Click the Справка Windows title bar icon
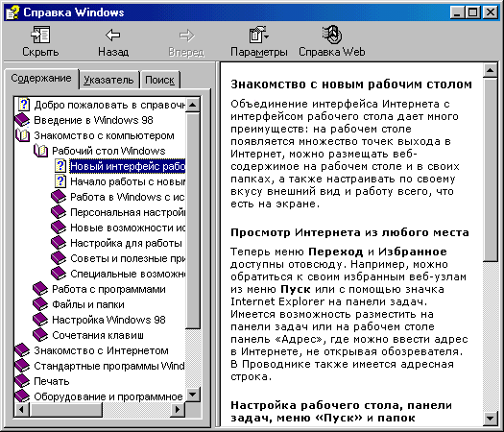 point(12,12)
